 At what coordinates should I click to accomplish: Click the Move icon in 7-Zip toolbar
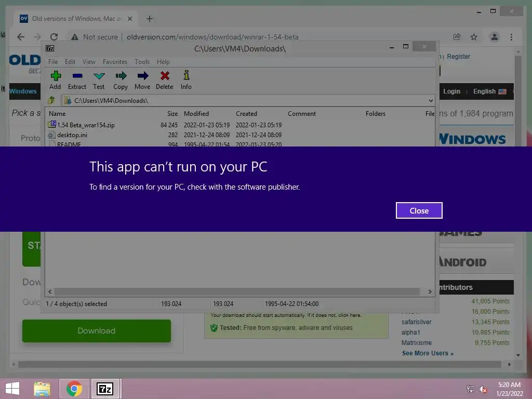[x=142, y=81]
